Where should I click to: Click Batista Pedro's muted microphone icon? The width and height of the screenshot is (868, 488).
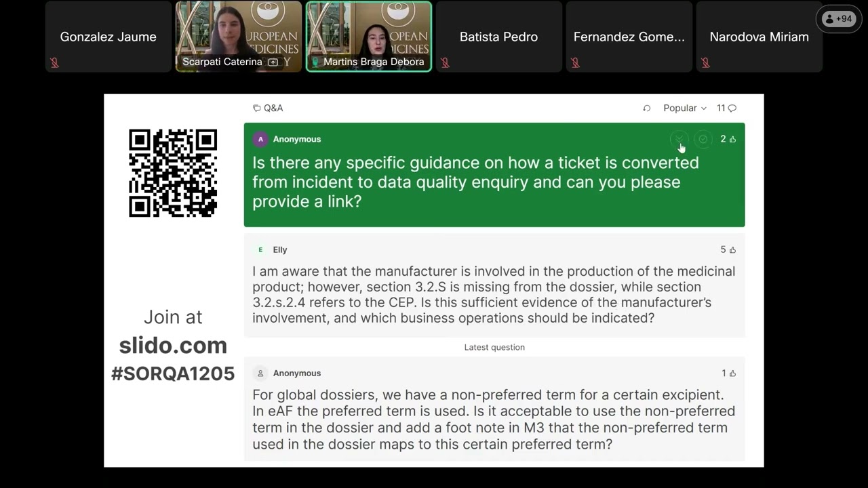pos(445,62)
